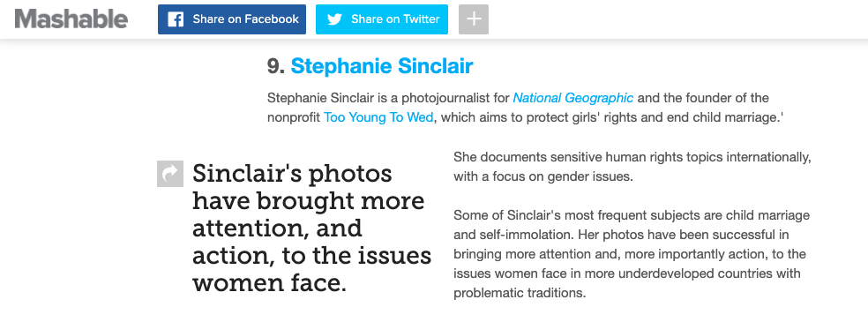The height and width of the screenshot is (322, 868).
Task: Click the Facebook "f" icon
Action: pos(176,19)
